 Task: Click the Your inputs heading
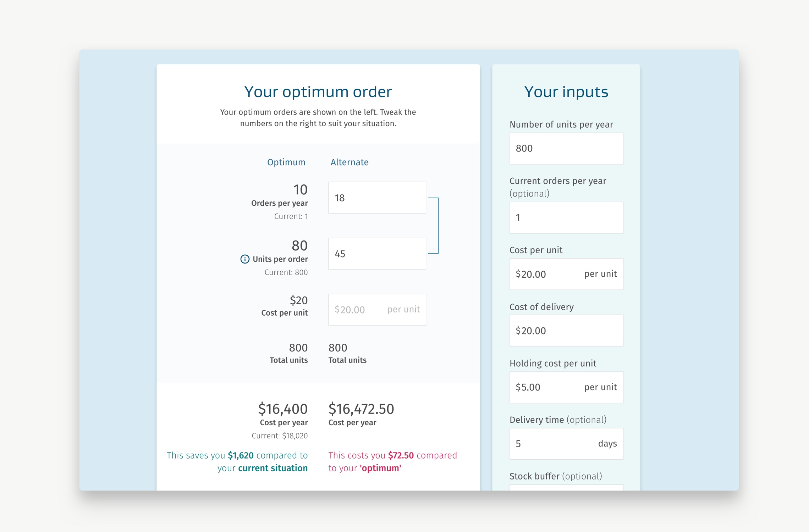[566, 92]
